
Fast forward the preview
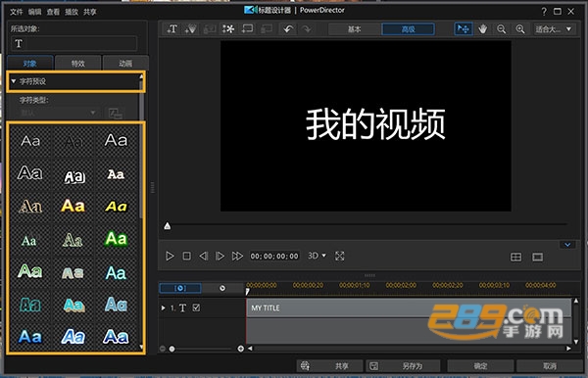click(x=237, y=256)
